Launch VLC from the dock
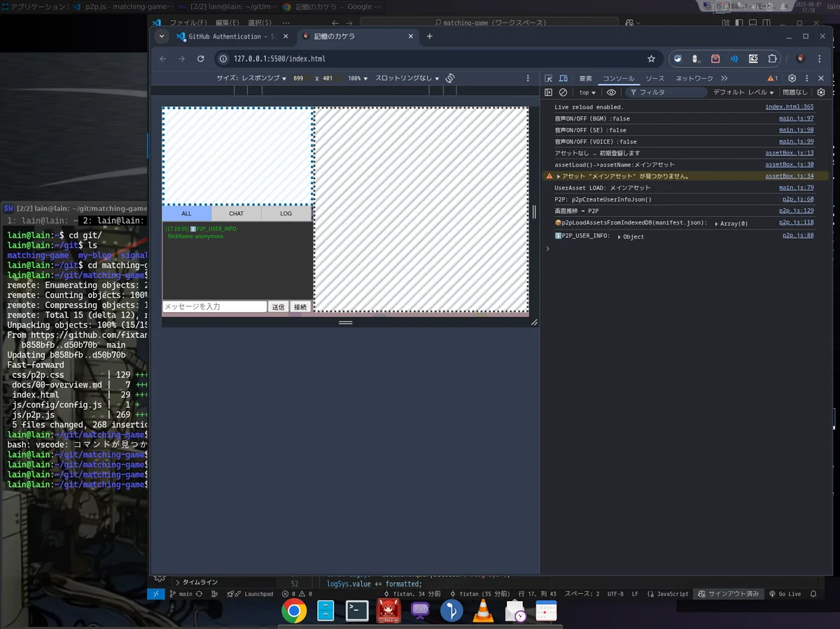 click(x=482, y=611)
